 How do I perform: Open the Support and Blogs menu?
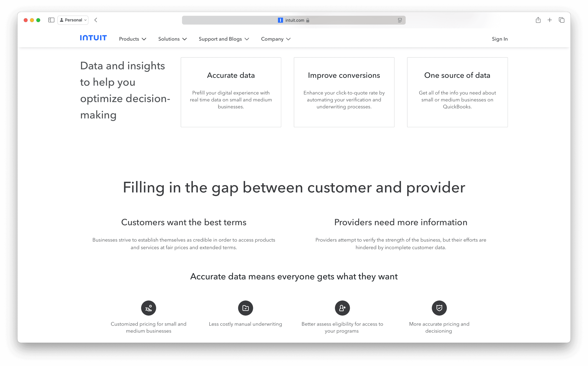pos(224,39)
